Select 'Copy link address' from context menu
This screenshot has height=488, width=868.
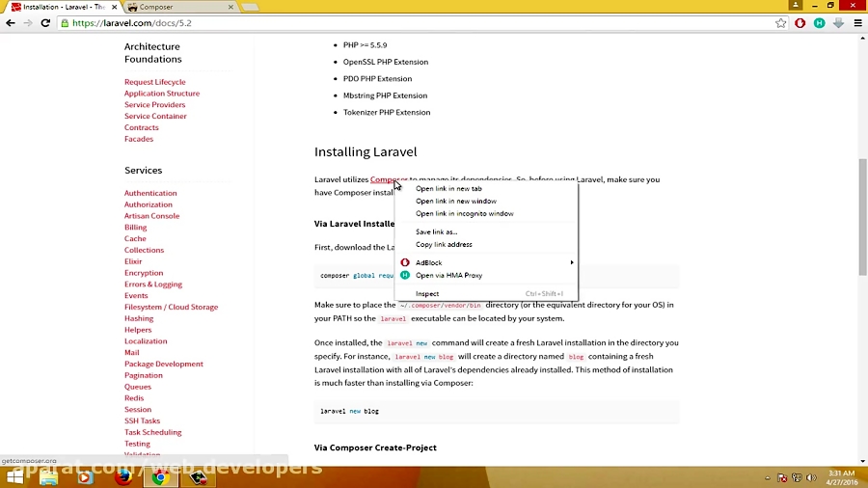(444, 245)
